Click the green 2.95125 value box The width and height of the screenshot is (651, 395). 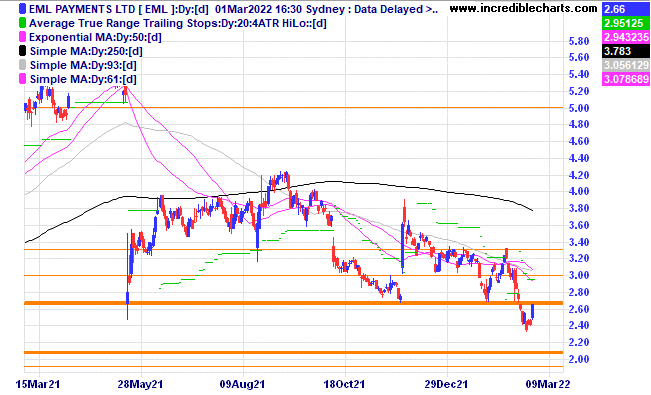(x=626, y=23)
